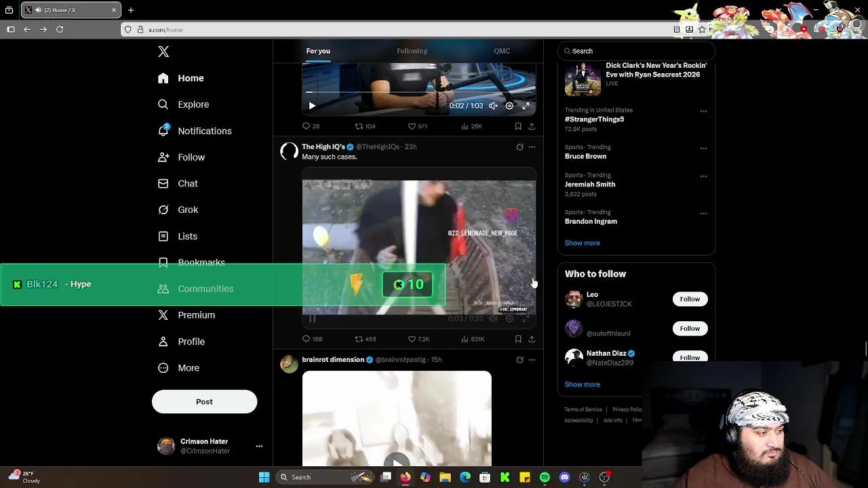Bookmark this page with the star icon
The height and width of the screenshot is (488, 868).
click(703, 30)
